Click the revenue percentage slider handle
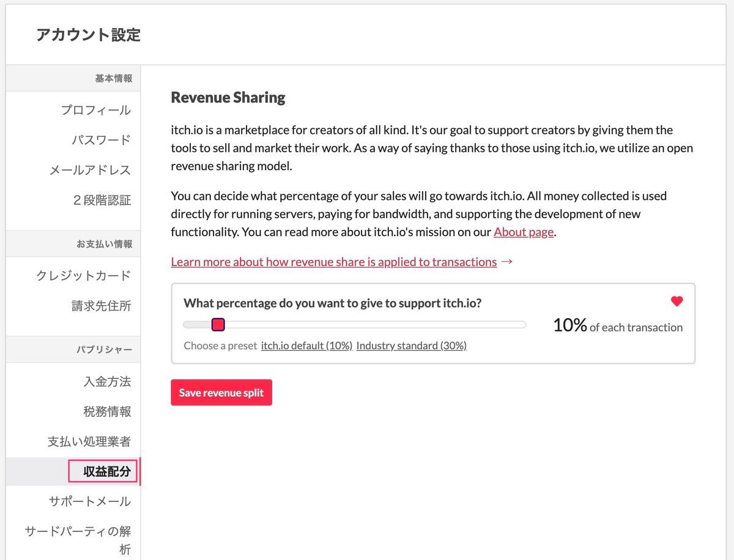 pos(218,325)
